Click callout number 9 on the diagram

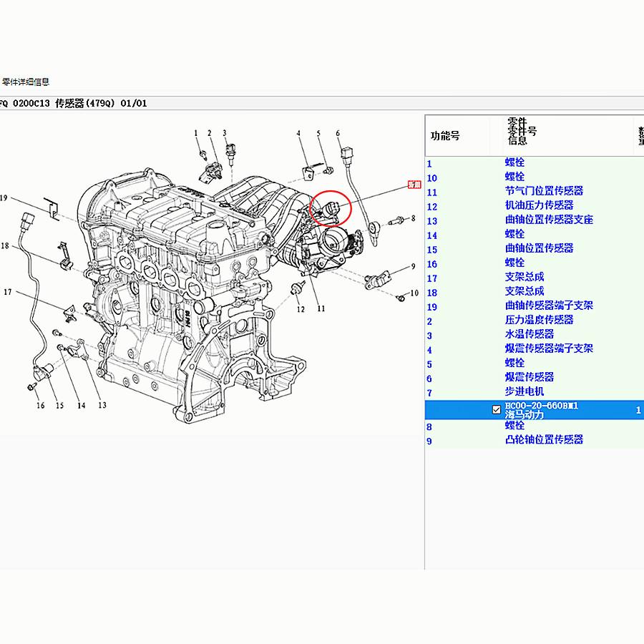pos(413,267)
